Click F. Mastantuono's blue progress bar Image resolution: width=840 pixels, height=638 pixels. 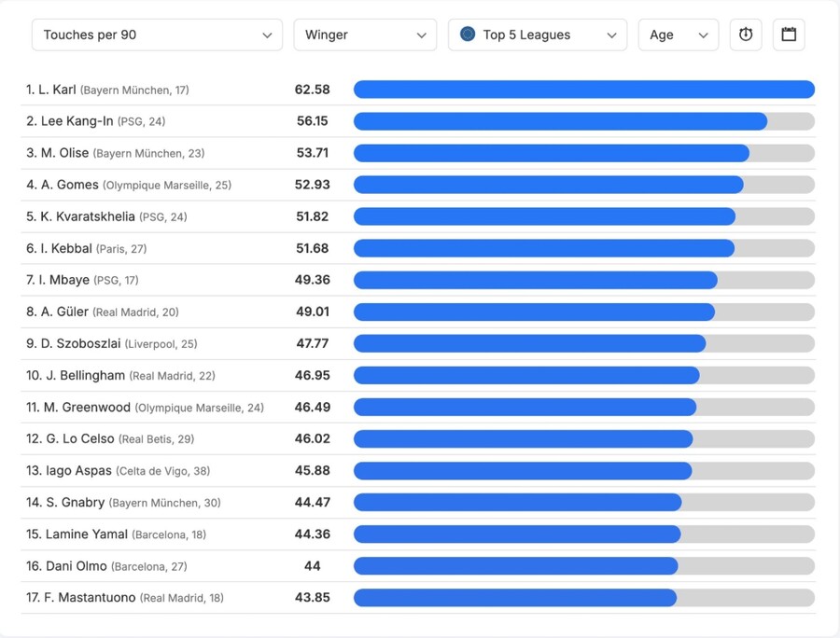[515, 598]
